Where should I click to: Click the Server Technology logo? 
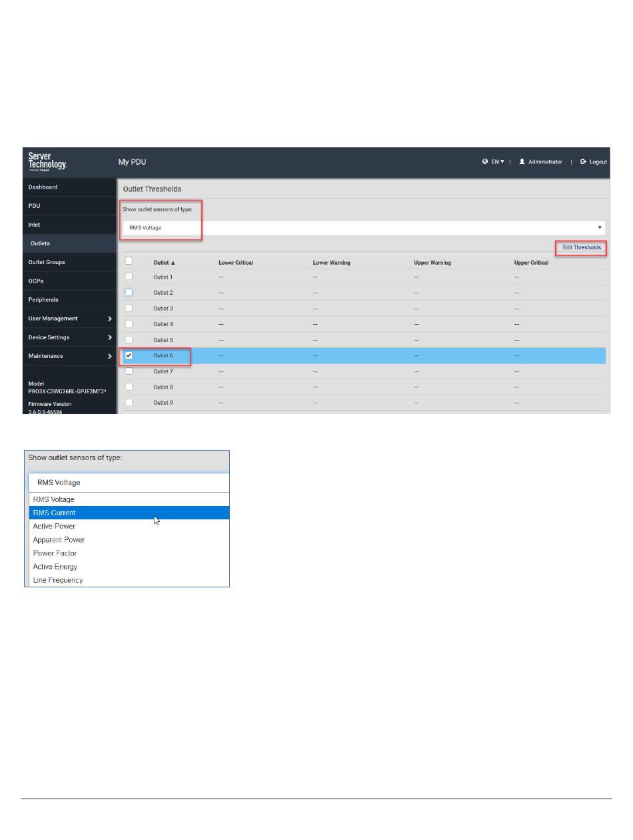47,161
